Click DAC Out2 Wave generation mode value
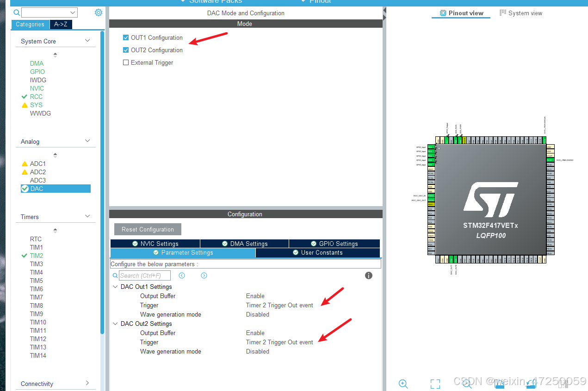The height and width of the screenshot is (391, 588). [258, 351]
